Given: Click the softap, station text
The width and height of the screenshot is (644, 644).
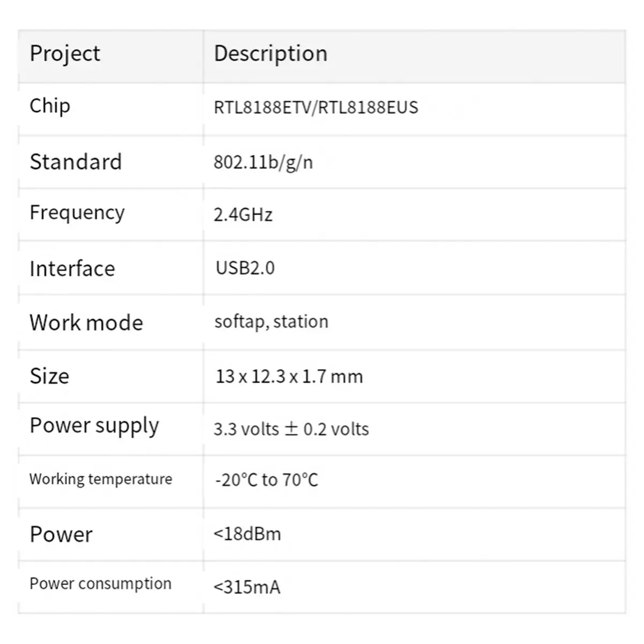Looking at the screenshot, I should [x=272, y=322].
